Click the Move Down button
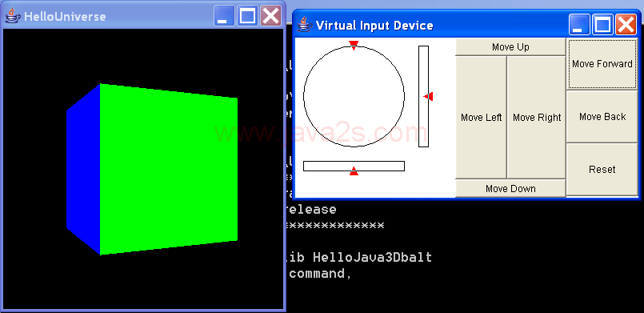The image size is (644, 313). tap(510, 189)
